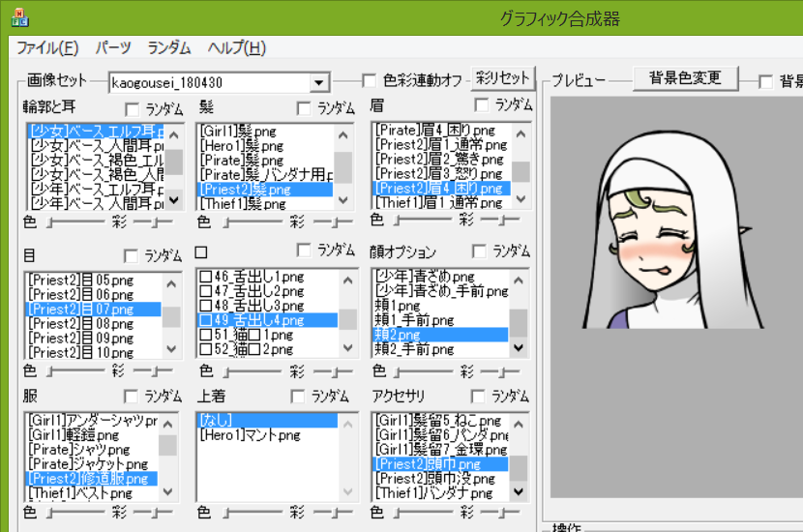The image size is (803, 532).
Task: Select [Priest2]眉1_通常.png in eyebrow list
Action: click(x=442, y=144)
